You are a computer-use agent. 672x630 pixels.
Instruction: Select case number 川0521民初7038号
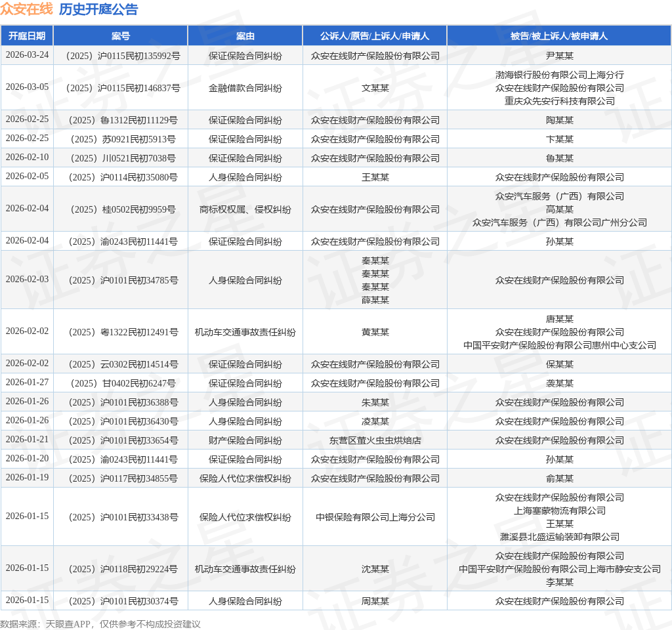(x=123, y=158)
